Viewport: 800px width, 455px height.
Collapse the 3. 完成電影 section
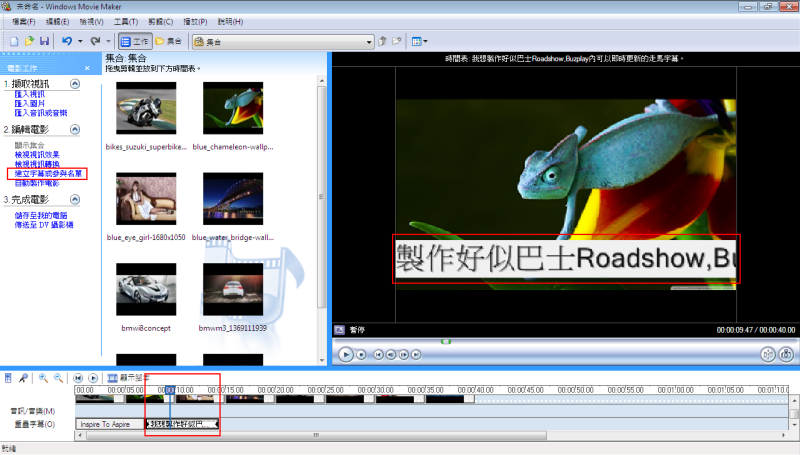(75, 199)
